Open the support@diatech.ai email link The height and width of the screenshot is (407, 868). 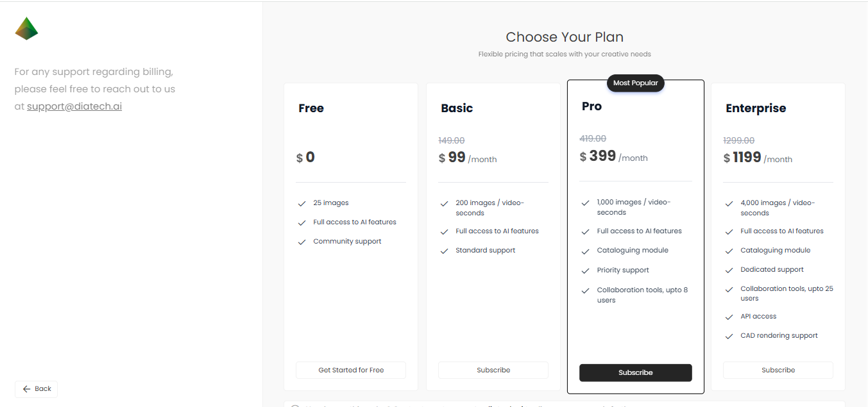(x=74, y=106)
